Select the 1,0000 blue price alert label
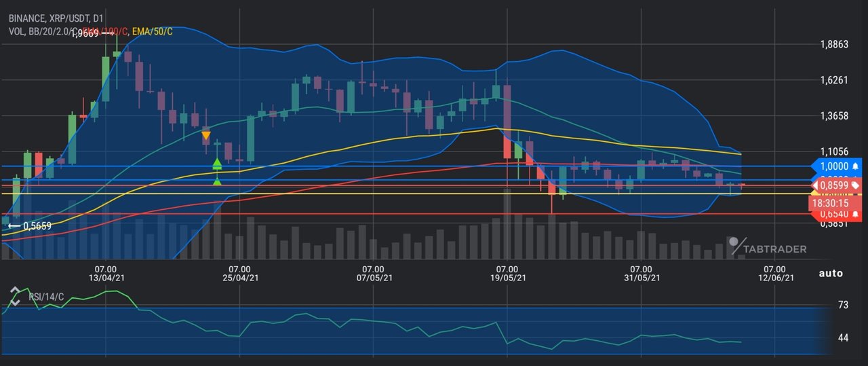This screenshot has width=868, height=366. tap(836, 166)
